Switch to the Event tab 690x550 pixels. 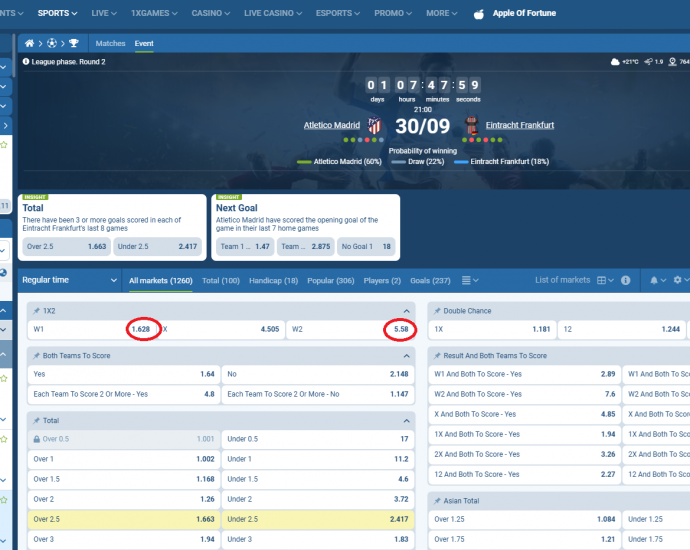click(144, 43)
